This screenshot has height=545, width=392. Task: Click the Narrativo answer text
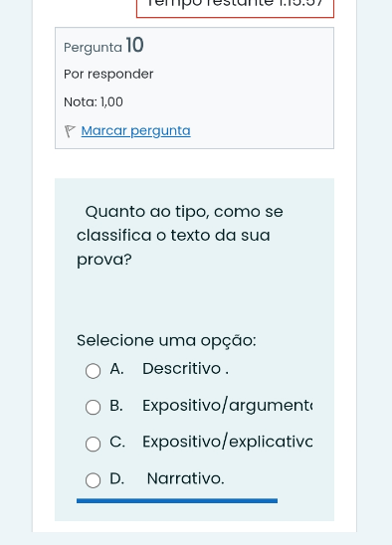[x=185, y=478]
